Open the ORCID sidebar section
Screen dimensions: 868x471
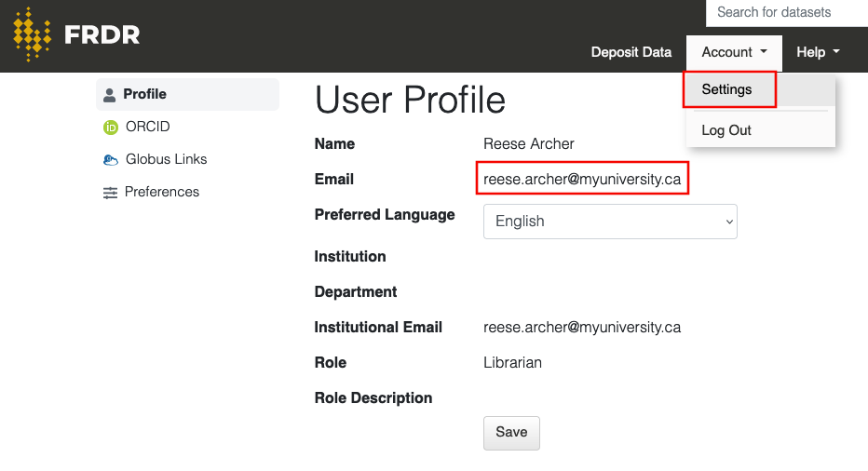[187, 127]
